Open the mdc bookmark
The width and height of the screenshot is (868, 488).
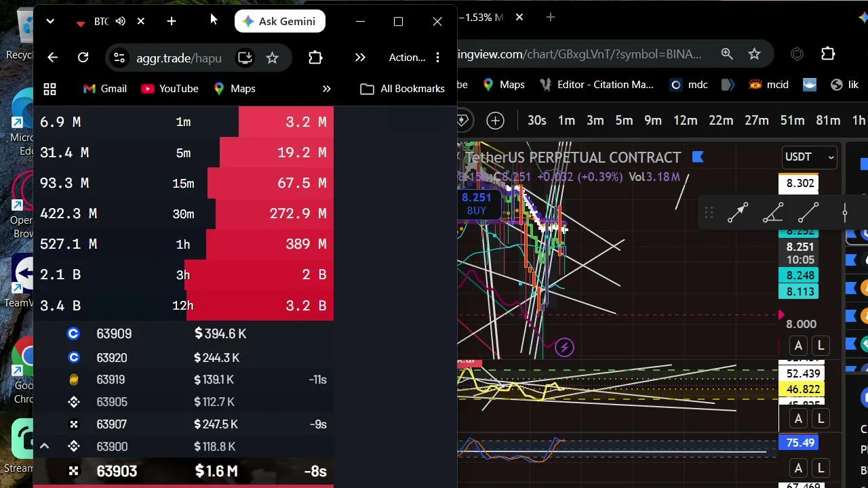tap(689, 85)
